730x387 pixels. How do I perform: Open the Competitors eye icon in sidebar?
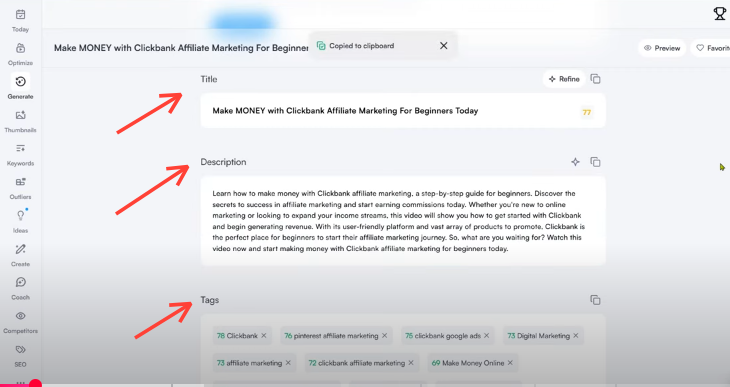pos(20,316)
